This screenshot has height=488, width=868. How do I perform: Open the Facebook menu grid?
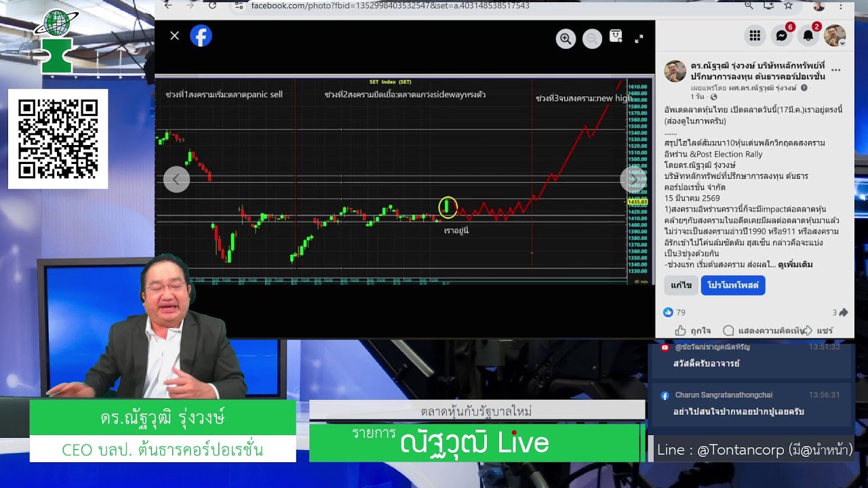[755, 36]
